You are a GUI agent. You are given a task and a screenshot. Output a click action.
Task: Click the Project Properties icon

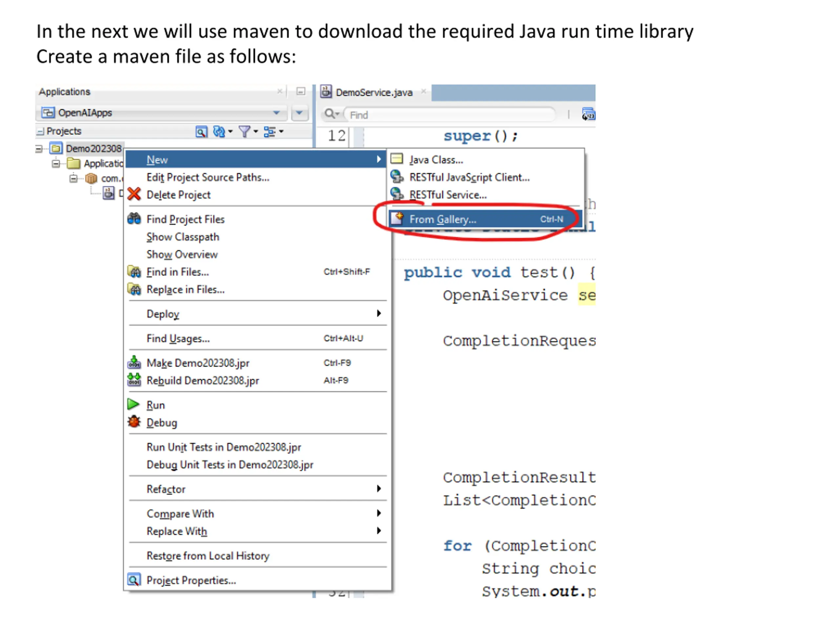pyautogui.click(x=134, y=580)
